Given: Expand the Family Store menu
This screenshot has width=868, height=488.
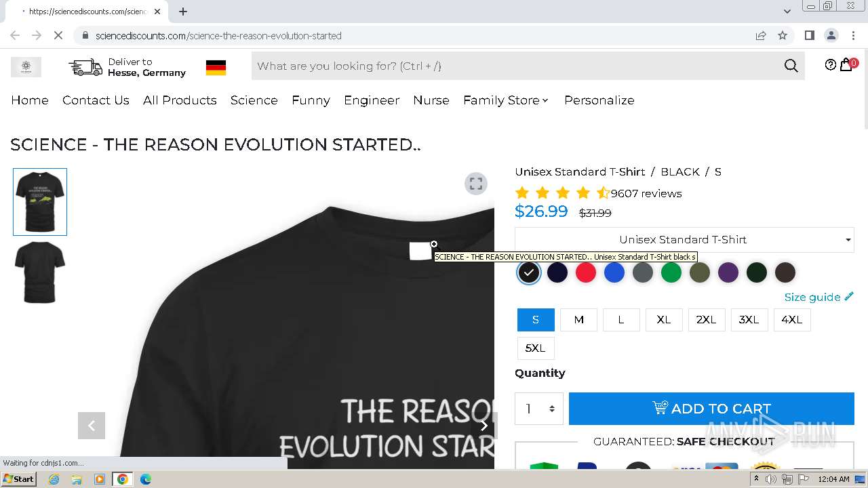Looking at the screenshot, I should [506, 100].
